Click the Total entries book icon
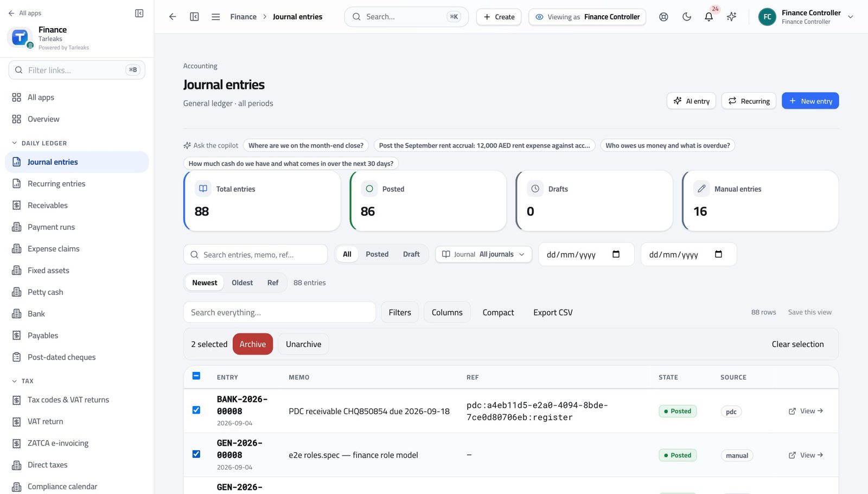 point(203,189)
